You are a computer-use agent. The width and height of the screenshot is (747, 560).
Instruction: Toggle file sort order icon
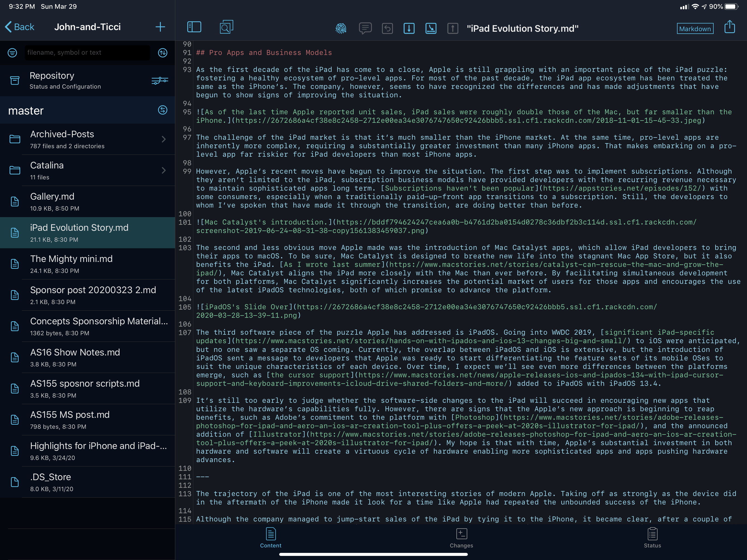163,53
